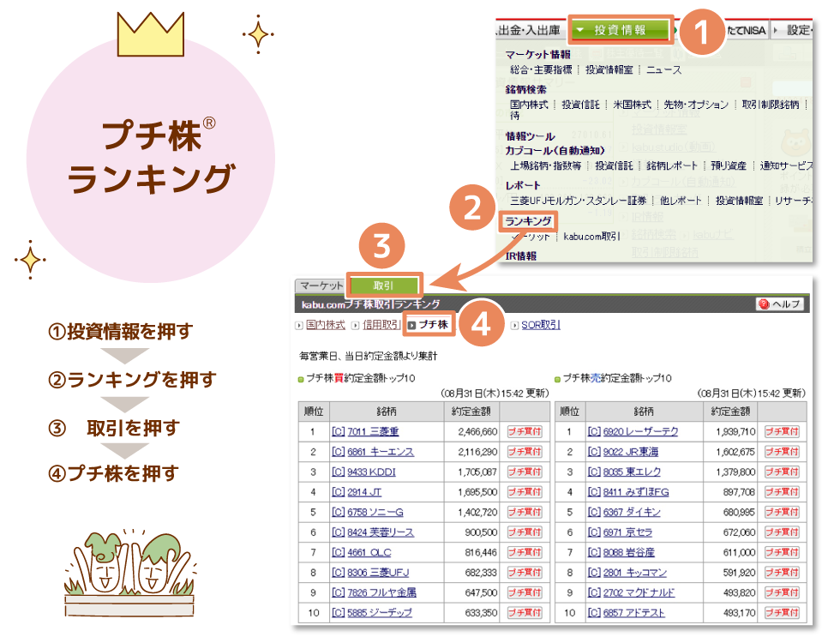This screenshot has width=840, height=643.
Task: Click arrow icon beside SOR取引 link
Action: (514, 325)
